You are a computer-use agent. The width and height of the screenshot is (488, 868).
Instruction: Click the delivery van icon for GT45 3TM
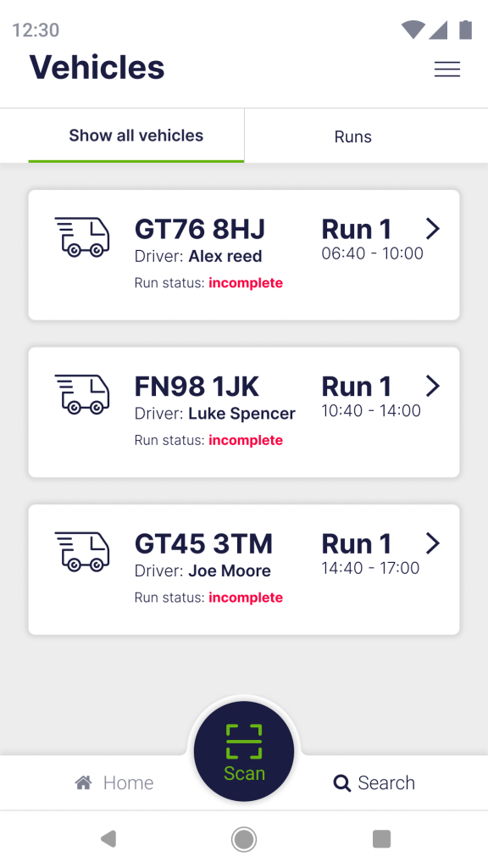coord(82,551)
